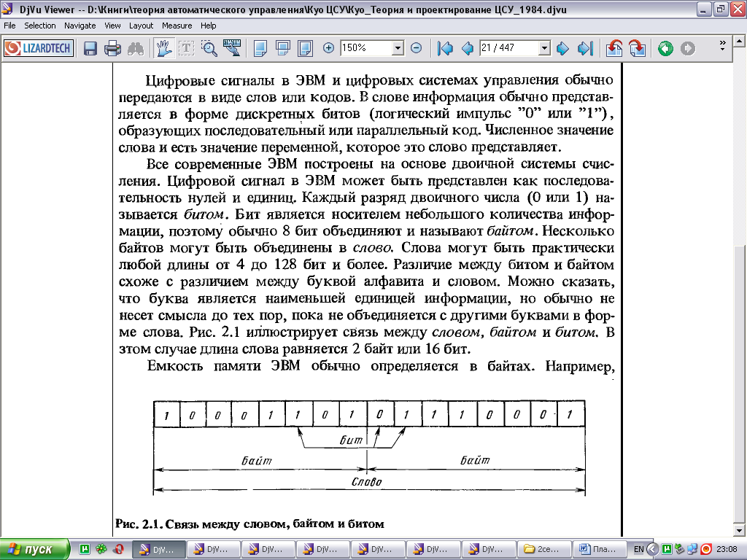This screenshot has width=747, height=560.
Task: Switch to the Пла... Word taskbar button
Action: (598, 549)
